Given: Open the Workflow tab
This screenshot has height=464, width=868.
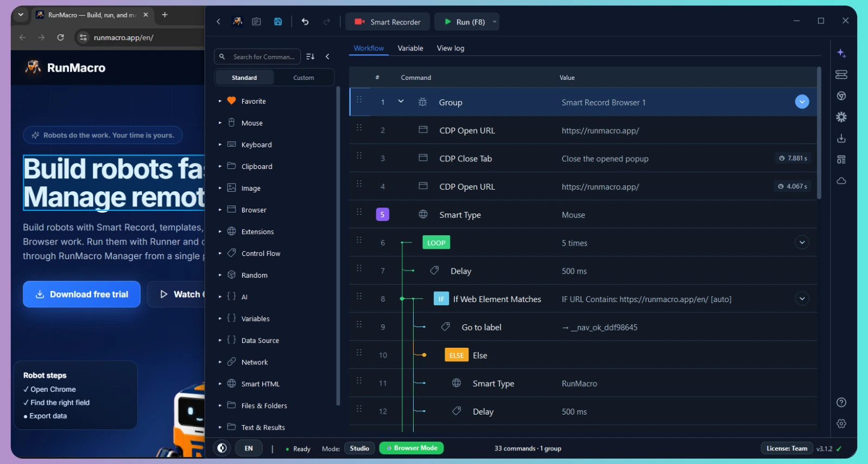Looking at the screenshot, I should [369, 48].
